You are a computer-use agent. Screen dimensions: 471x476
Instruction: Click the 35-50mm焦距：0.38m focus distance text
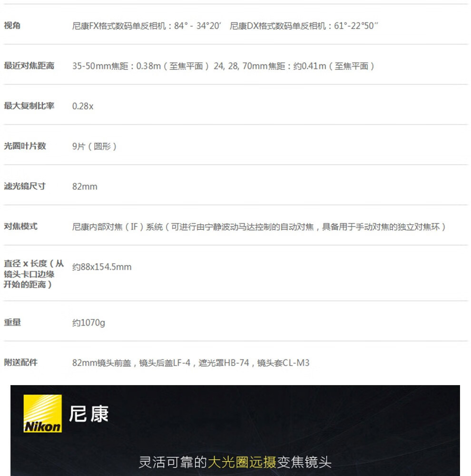pyautogui.click(x=141, y=66)
